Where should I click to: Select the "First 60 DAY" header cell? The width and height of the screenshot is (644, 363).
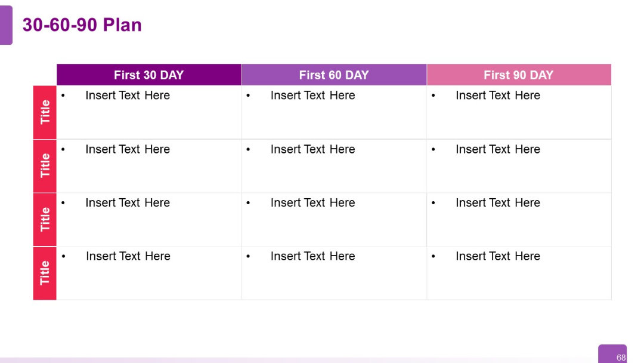334,75
